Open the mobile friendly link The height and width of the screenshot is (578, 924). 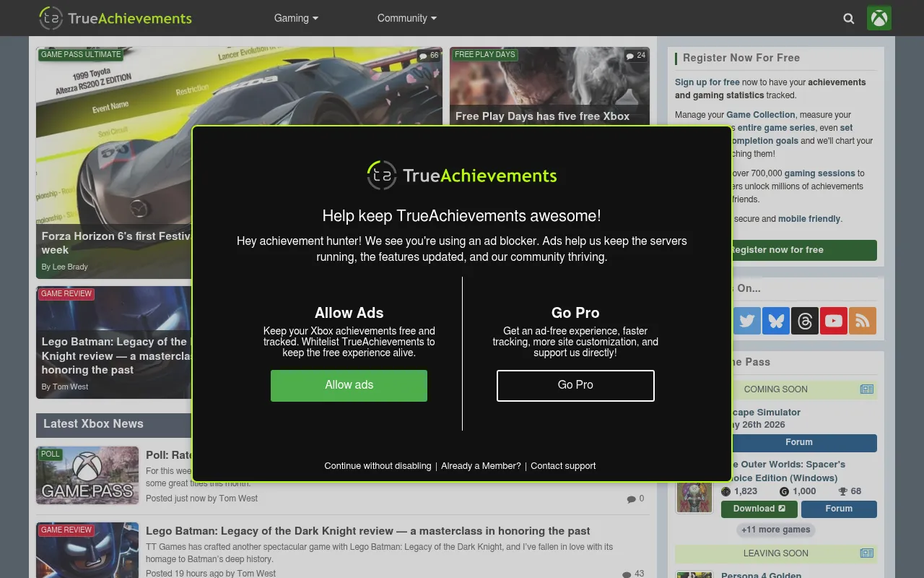point(809,219)
